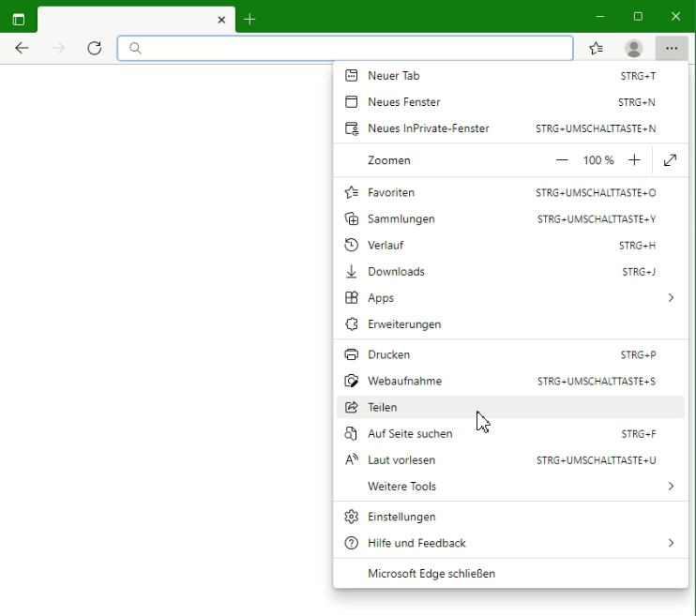Click the Zoomen label
This screenshot has height=616, width=696.
(x=389, y=160)
